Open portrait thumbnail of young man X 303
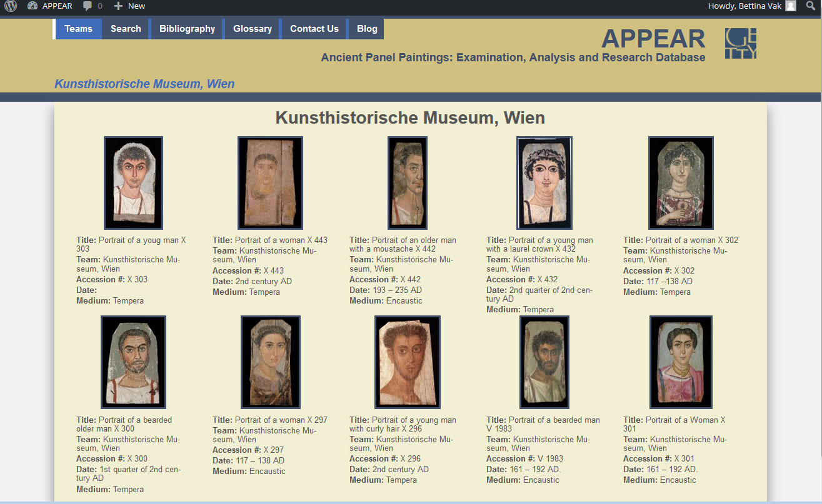The image size is (822, 504). [133, 182]
